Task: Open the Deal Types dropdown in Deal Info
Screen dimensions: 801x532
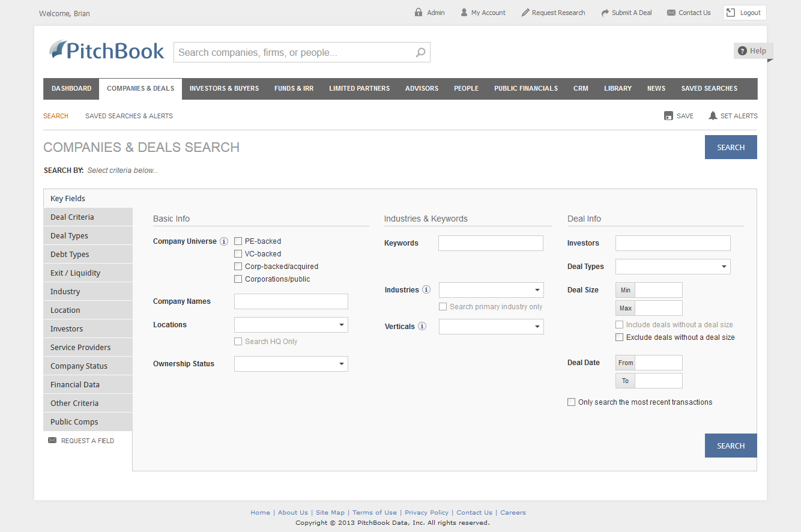Action: [673, 267]
